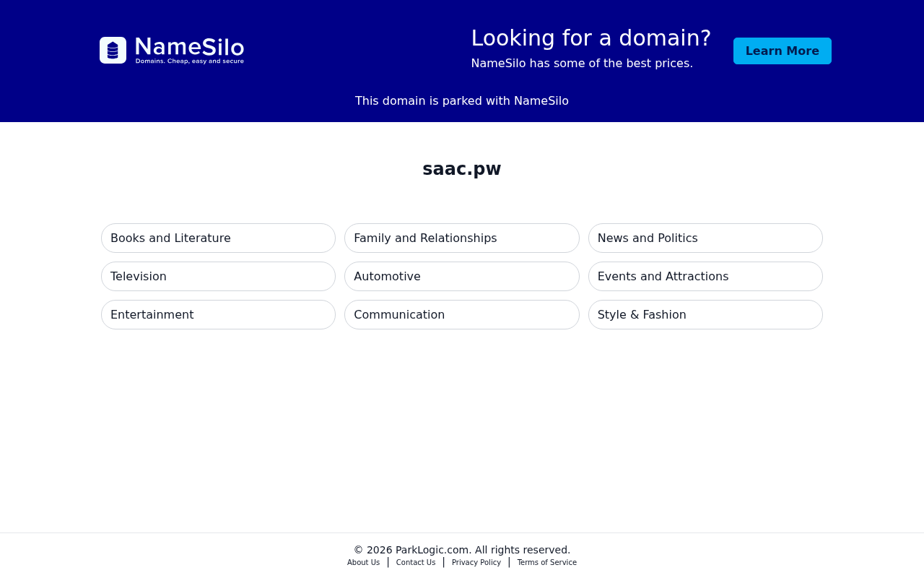Click 'NameSilo has some of the best prices.' text
The image size is (924, 578).
click(582, 64)
